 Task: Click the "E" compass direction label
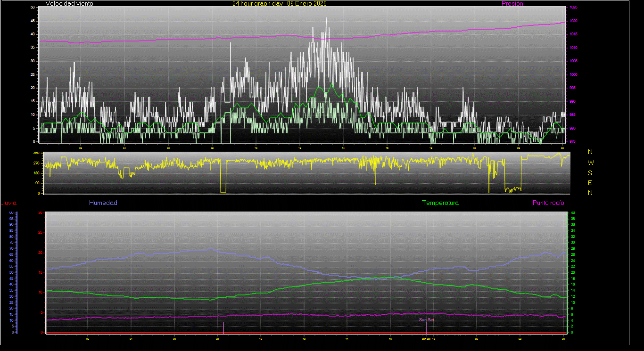pos(590,183)
